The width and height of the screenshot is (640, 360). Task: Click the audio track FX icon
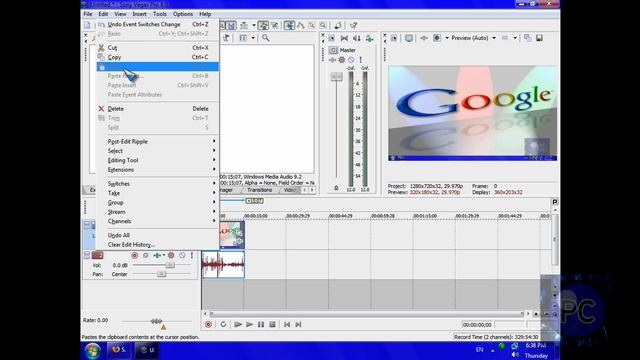[x=157, y=255]
